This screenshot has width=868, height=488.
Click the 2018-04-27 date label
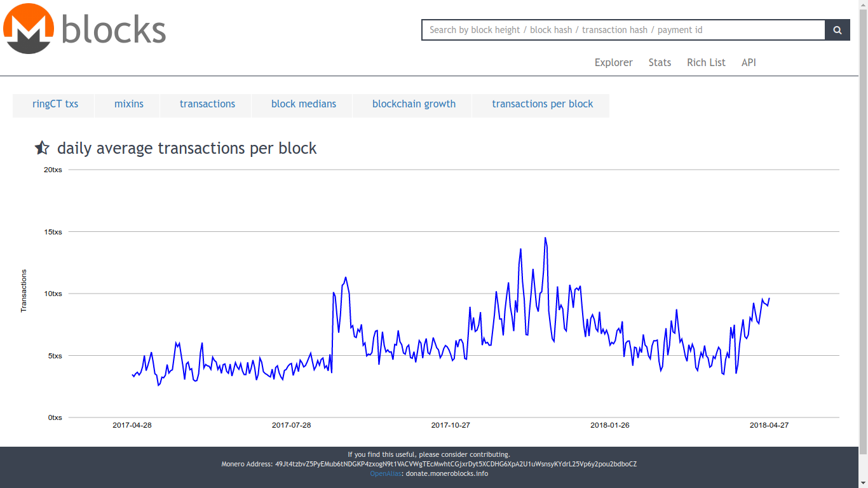[769, 425]
